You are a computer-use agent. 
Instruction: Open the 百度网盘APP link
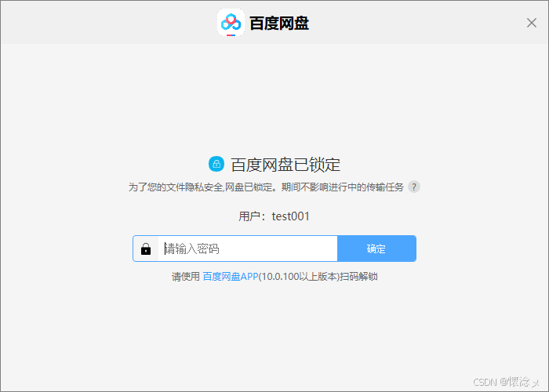coord(231,277)
